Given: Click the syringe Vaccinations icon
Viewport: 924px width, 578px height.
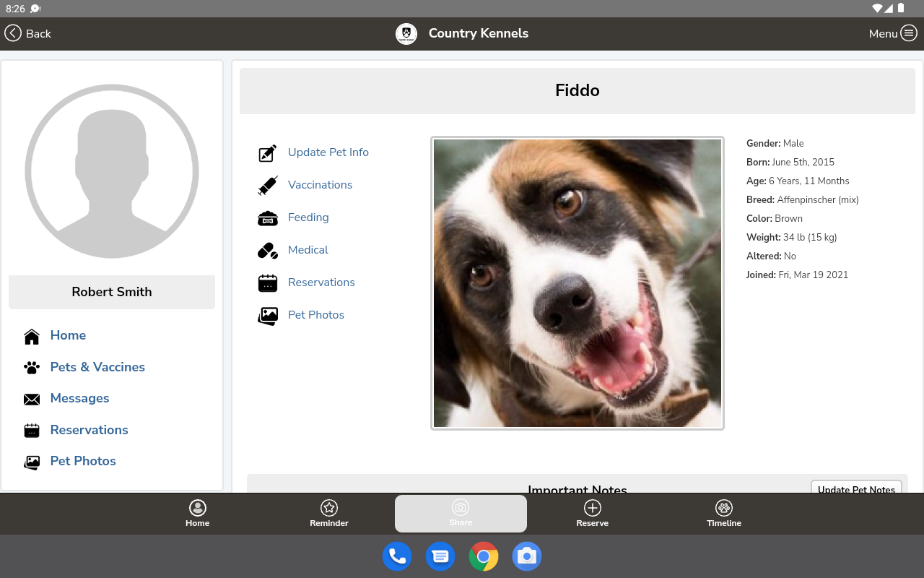Looking at the screenshot, I should coord(268,186).
